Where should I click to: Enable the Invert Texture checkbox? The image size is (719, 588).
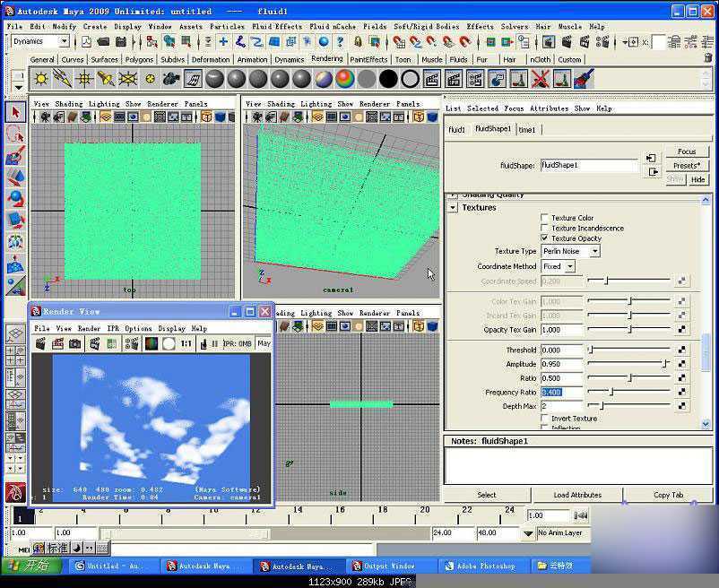[544, 419]
